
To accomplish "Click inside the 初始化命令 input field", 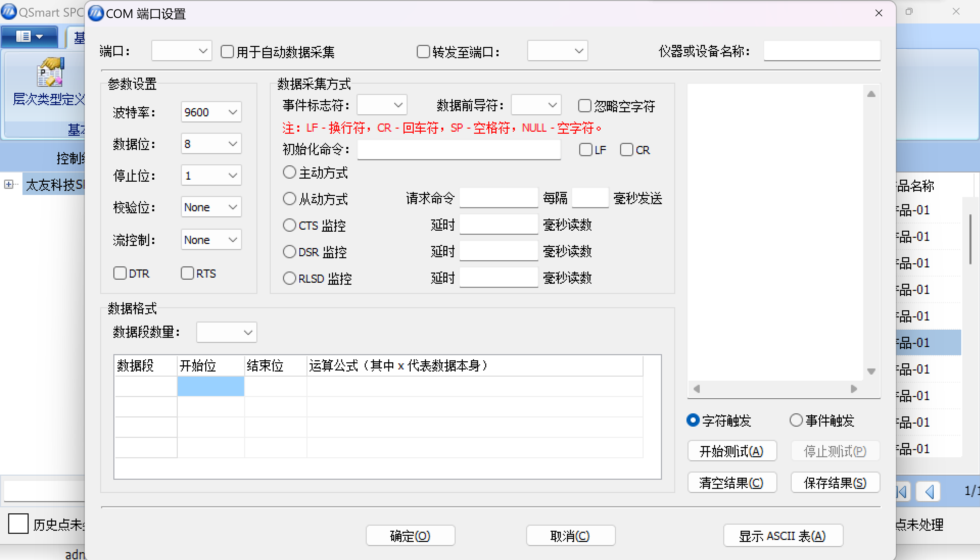I will (458, 150).
